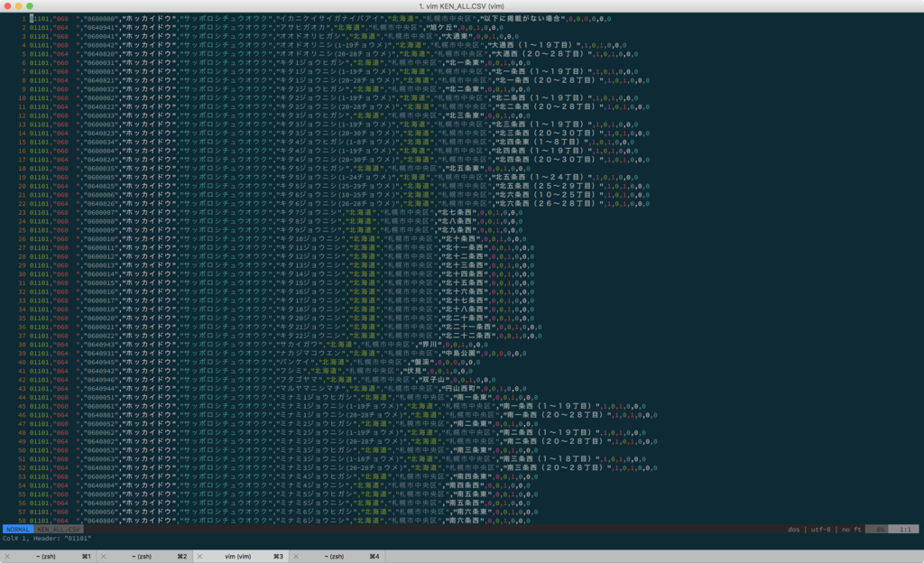
Task: Click the 'no ft' filetype indicator
Action: (x=851, y=530)
